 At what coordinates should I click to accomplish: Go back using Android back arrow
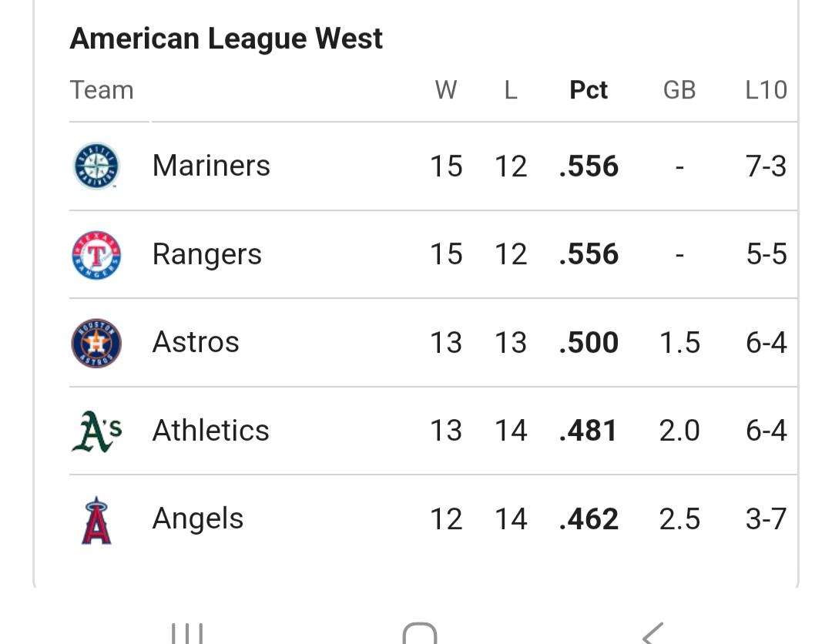pyautogui.click(x=653, y=633)
